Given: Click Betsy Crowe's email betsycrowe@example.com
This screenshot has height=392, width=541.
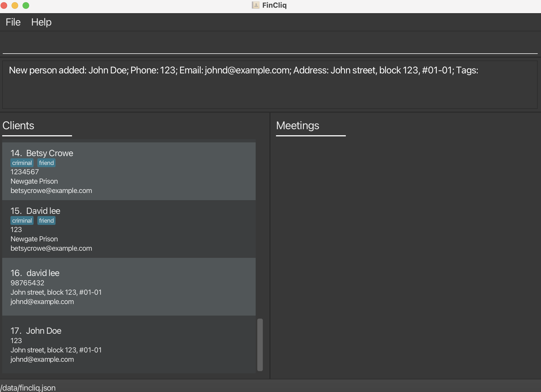Looking at the screenshot, I should point(51,191).
